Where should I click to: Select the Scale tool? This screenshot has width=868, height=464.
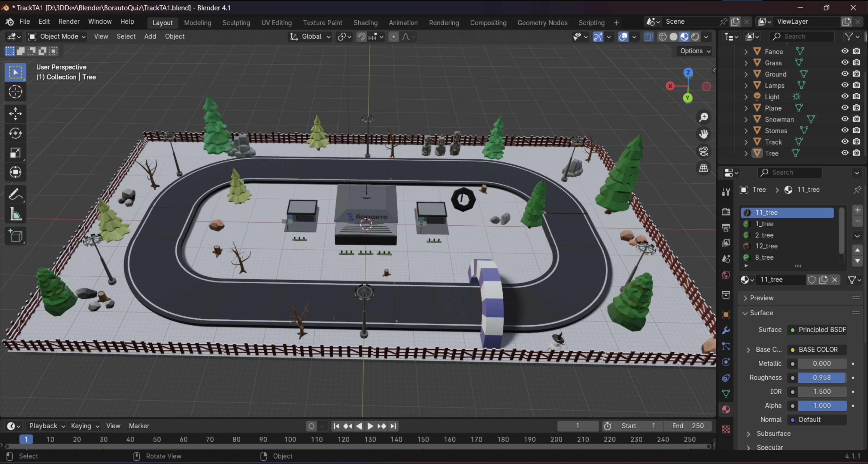click(15, 153)
